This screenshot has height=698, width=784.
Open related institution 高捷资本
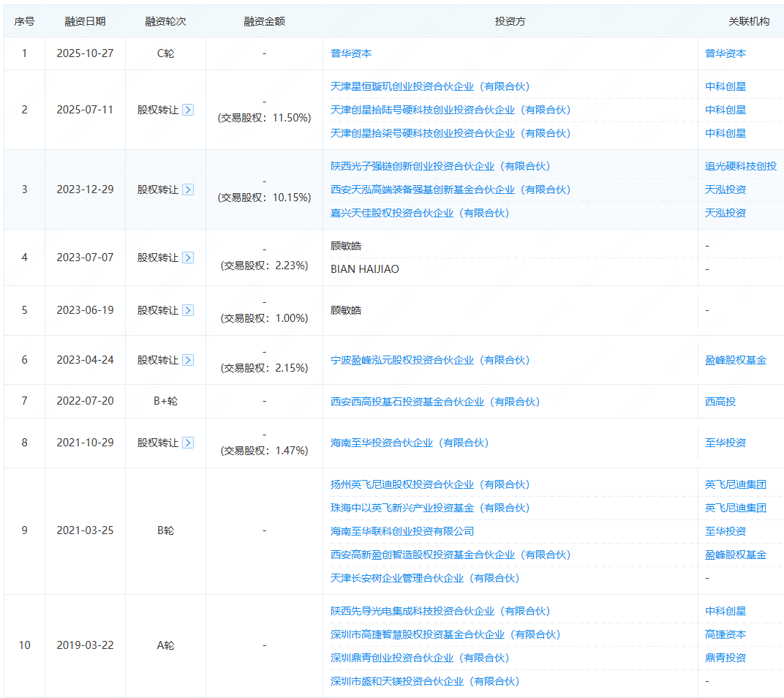coord(725,634)
